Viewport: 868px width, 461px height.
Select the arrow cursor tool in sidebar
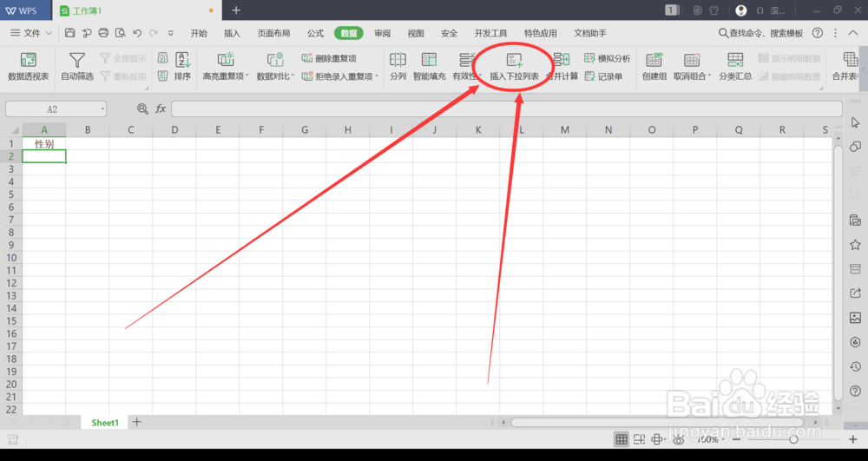tap(855, 122)
